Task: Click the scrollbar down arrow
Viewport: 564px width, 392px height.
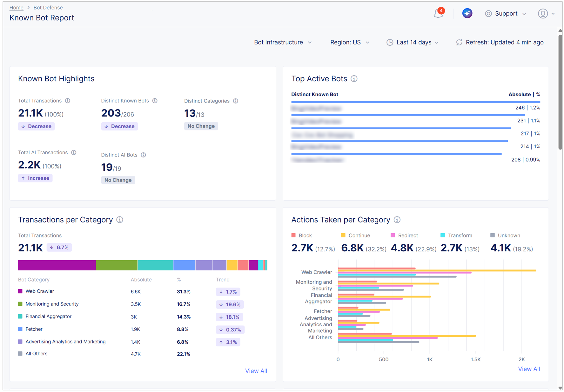Action: click(560, 388)
